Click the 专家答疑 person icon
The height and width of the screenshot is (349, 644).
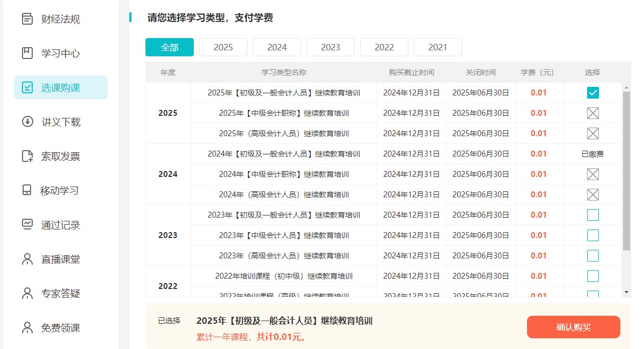(27, 293)
